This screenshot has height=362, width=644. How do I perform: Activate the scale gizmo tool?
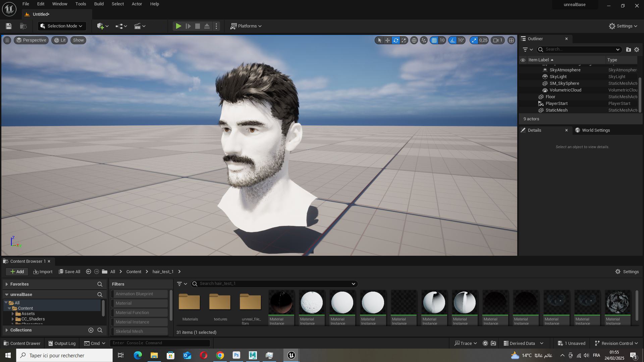(x=404, y=40)
